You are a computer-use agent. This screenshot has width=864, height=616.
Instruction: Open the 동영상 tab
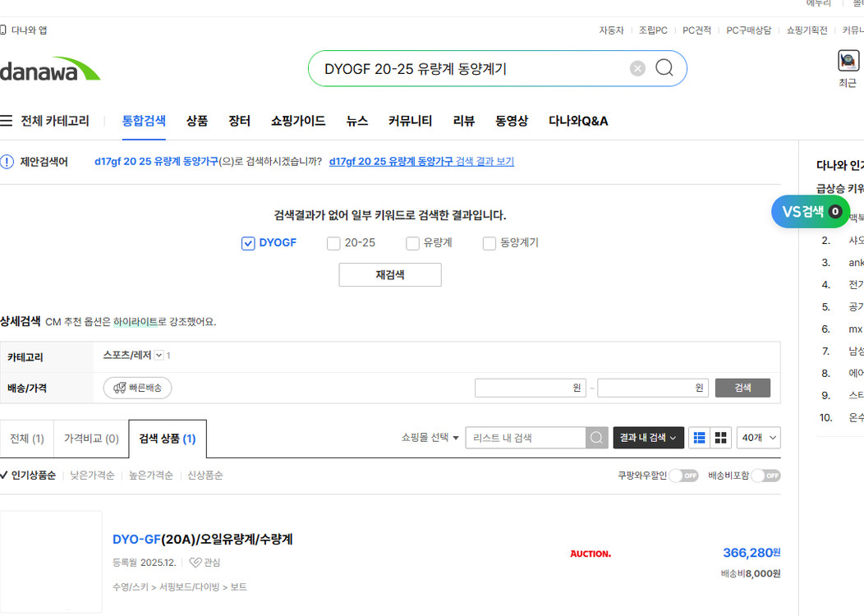point(512,121)
